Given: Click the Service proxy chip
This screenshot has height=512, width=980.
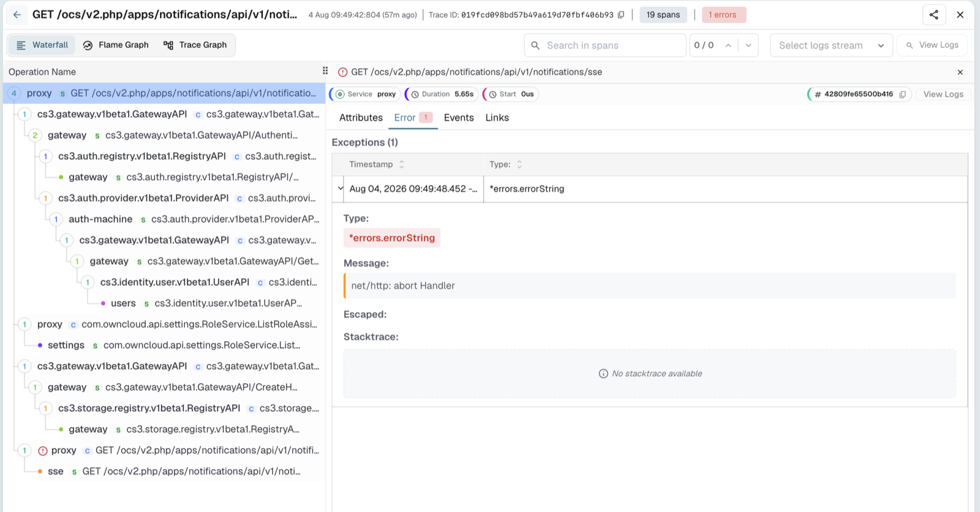Looking at the screenshot, I should pyautogui.click(x=366, y=94).
